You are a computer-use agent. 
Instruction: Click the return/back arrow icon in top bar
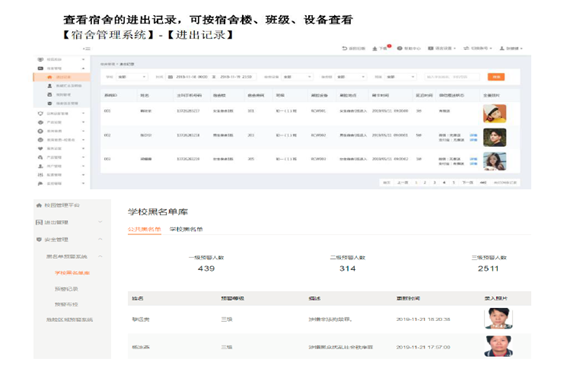point(344,48)
